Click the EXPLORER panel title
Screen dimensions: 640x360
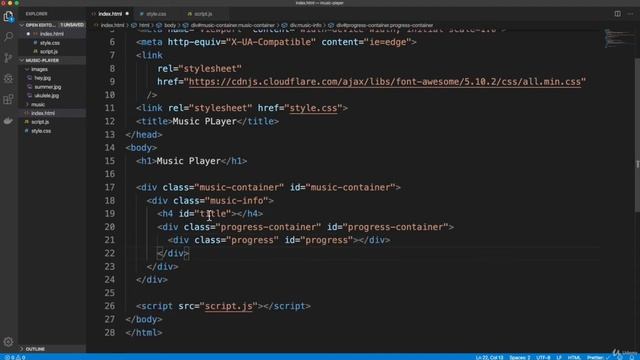pyautogui.click(x=36, y=14)
